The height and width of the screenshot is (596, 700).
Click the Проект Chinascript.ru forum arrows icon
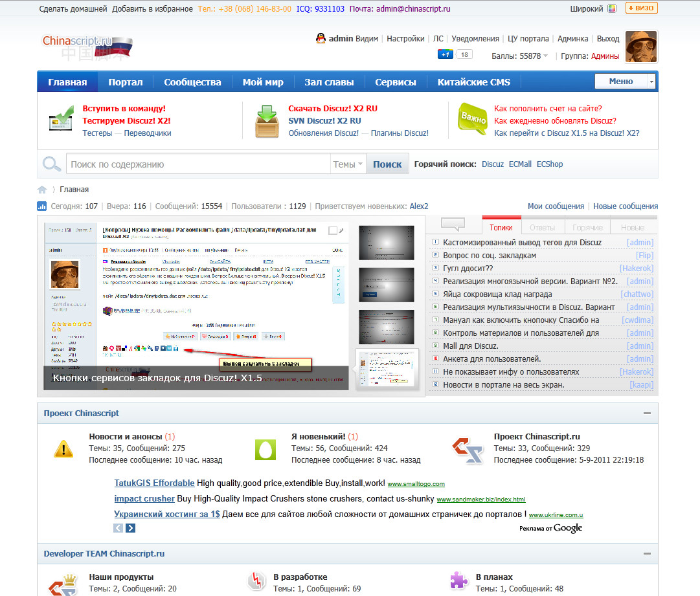point(468,450)
